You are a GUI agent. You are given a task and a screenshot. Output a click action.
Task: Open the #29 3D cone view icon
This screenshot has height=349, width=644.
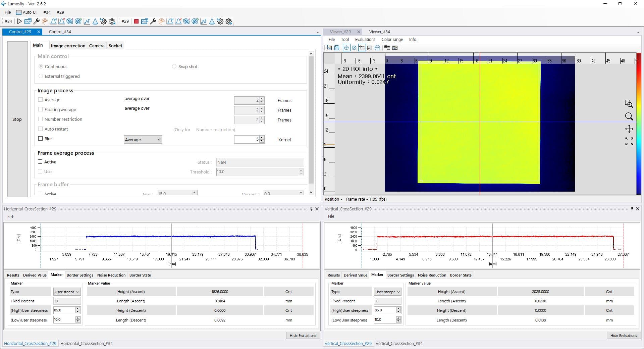(212, 21)
